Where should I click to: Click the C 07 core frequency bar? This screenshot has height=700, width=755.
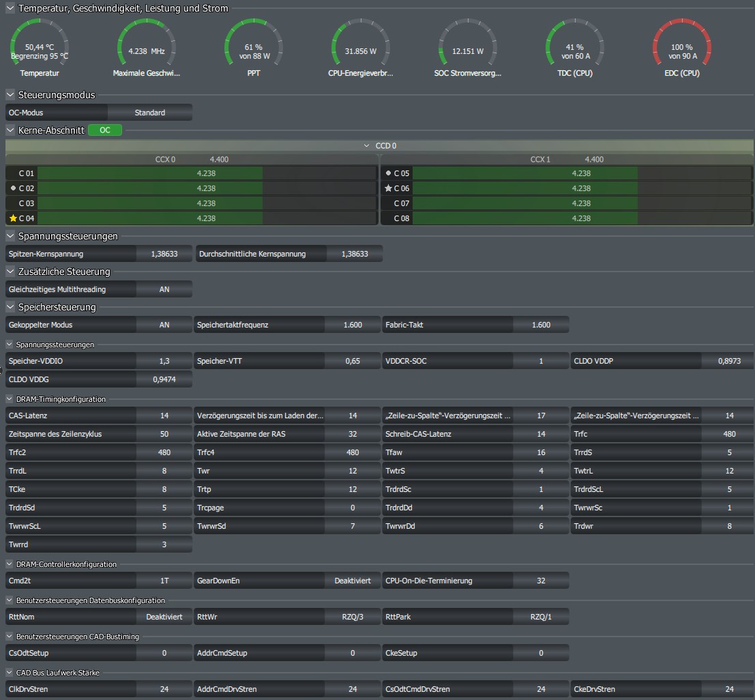(582, 203)
